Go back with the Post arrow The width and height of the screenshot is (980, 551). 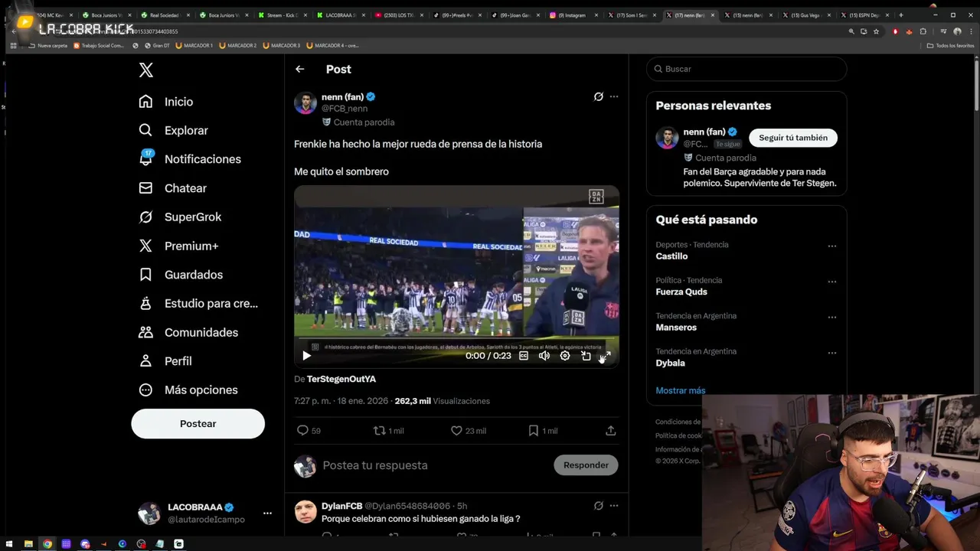coord(299,69)
